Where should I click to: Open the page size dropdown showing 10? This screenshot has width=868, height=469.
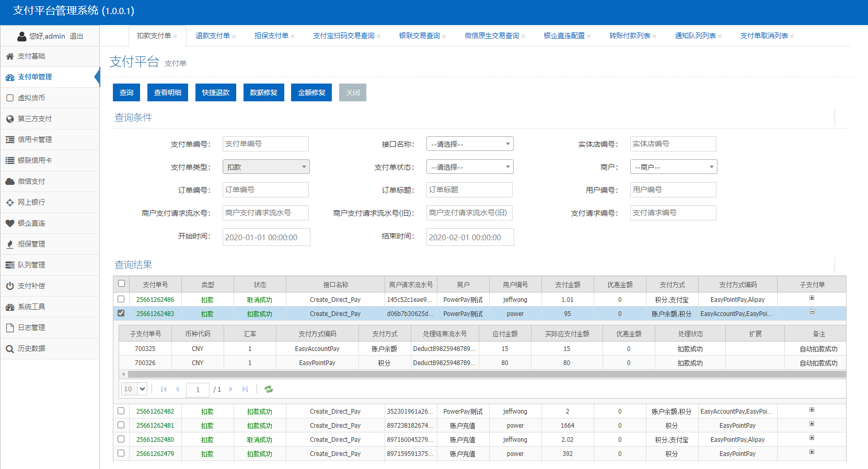134,389
